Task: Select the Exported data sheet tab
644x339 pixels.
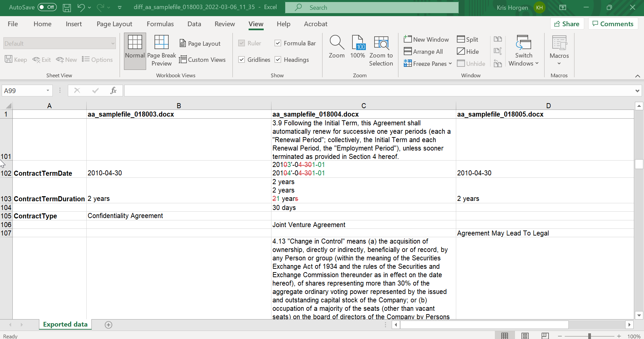Action: pos(65,324)
